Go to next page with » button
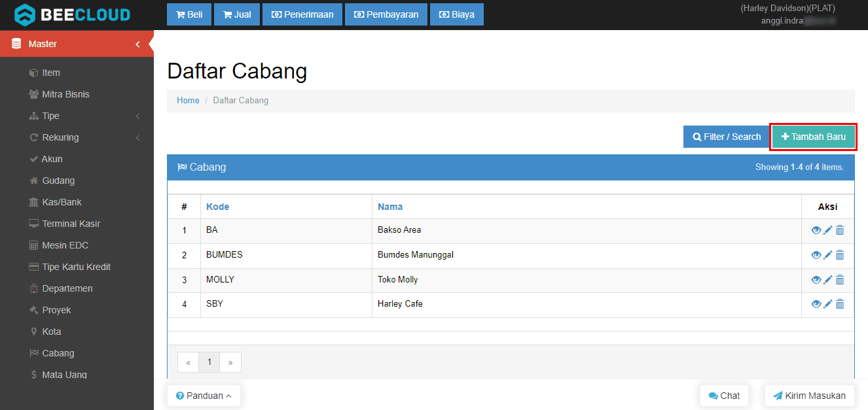Image resolution: width=868 pixels, height=410 pixels. (x=230, y=362)
